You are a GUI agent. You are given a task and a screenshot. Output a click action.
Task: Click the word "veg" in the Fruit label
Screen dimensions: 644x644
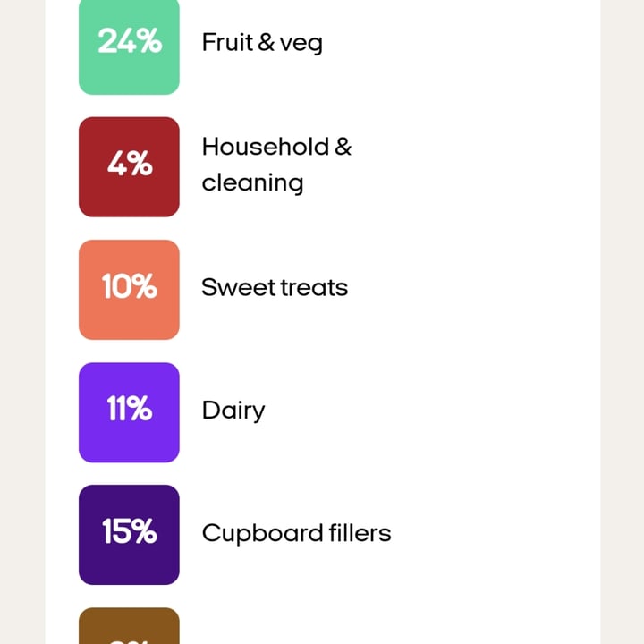pos(301,43)
